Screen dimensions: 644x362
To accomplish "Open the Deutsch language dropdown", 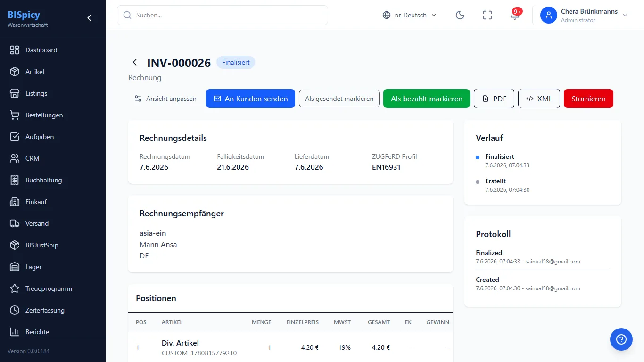I will pos(409,15).
